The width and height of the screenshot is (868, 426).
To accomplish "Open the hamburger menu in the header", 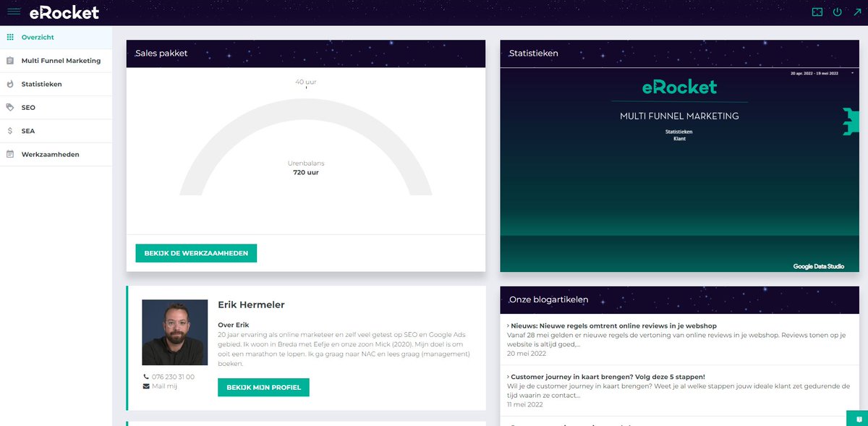I will (14, 12).
